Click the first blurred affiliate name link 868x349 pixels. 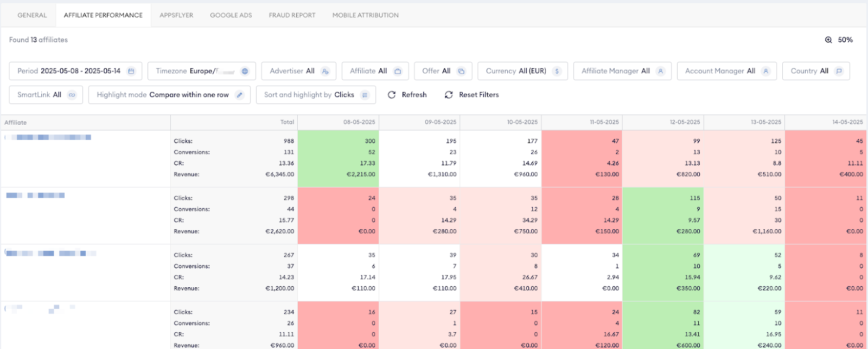click(49, 138)
